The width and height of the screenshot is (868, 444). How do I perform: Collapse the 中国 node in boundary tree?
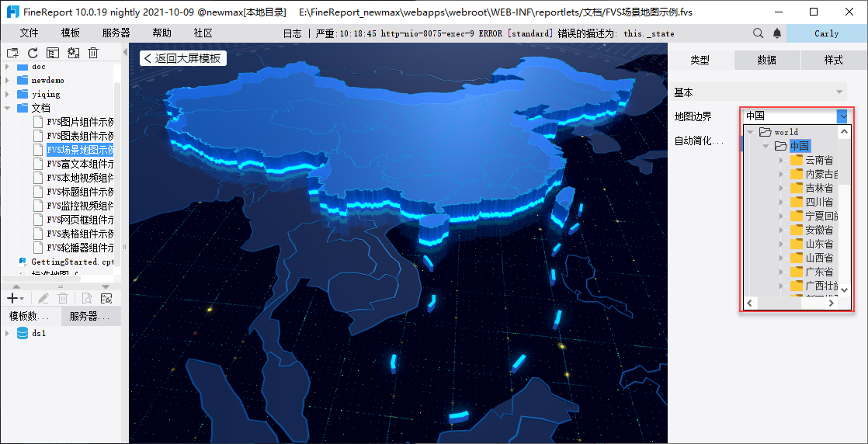click(766, 146)
